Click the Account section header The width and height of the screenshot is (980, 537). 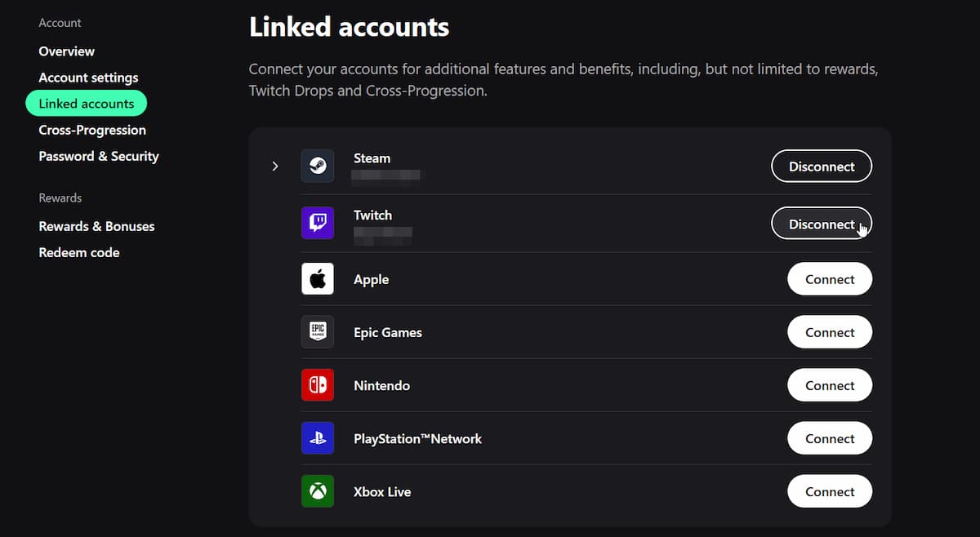pyautogui.click(x=60, y=23)
